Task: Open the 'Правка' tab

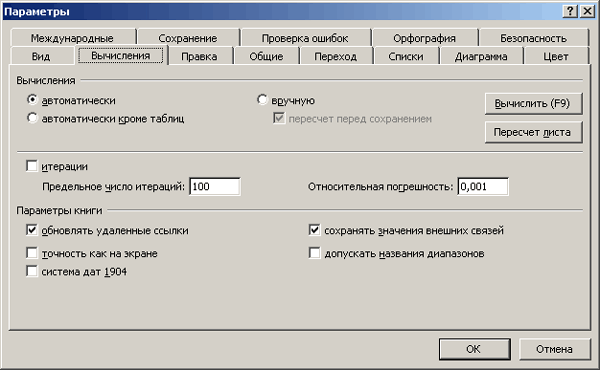Action: click(199, 57)
